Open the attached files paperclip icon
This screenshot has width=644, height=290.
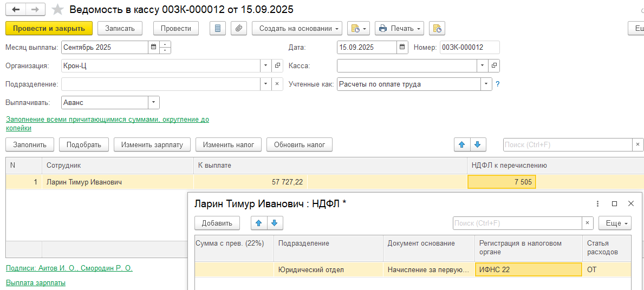[239, 28]
